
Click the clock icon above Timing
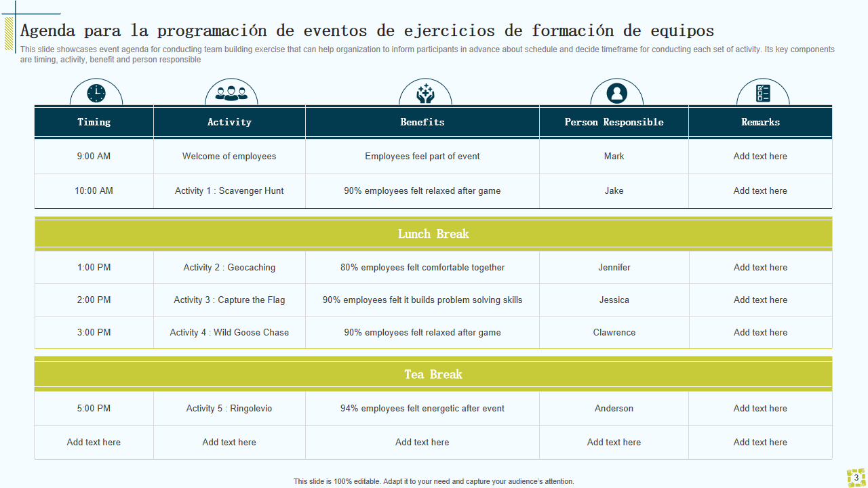coord(96,94)
